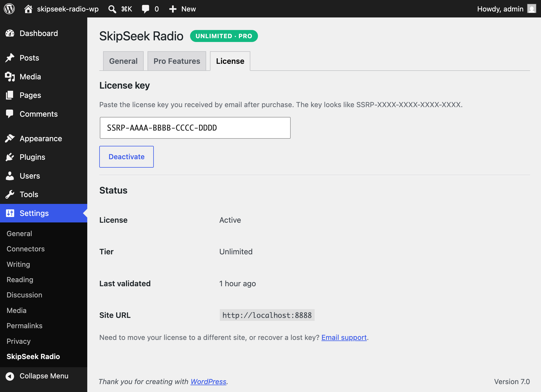Screen dimensions: 541x392
Task: Open the Plugins menu label
Action: click(32, 157)
